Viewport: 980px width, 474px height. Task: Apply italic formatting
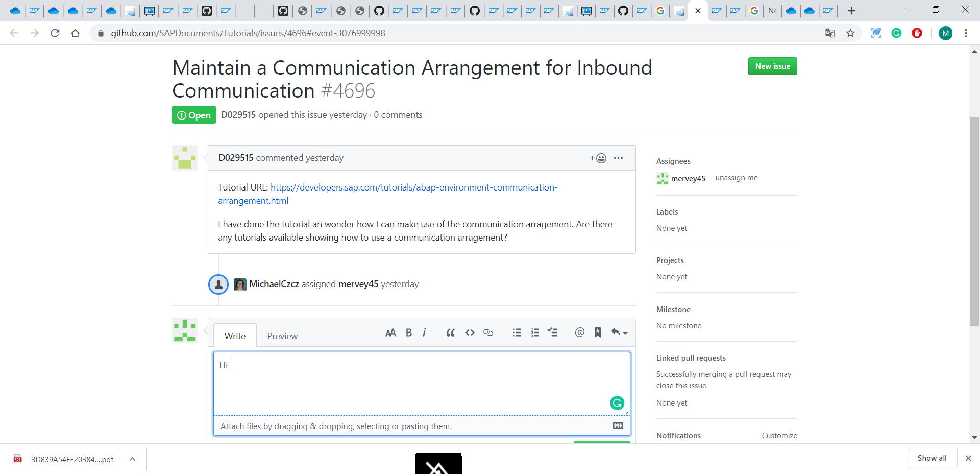(424, 333)
